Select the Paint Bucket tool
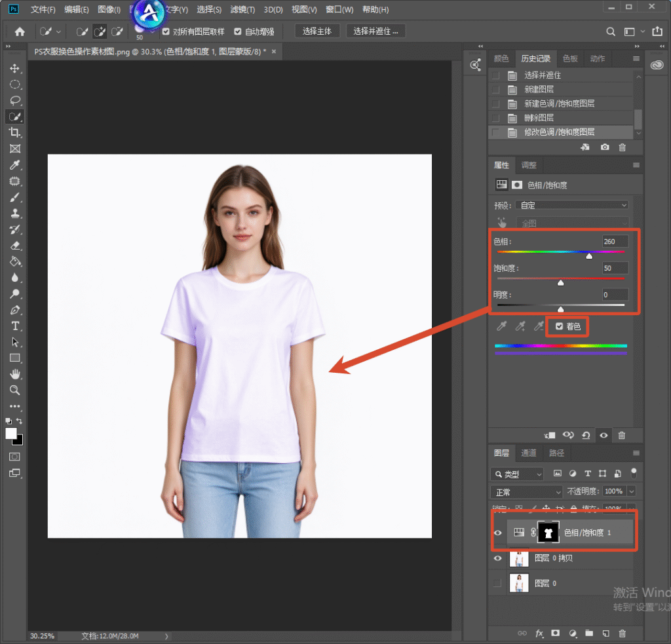671x644 pixels. [x=15, y=261]
